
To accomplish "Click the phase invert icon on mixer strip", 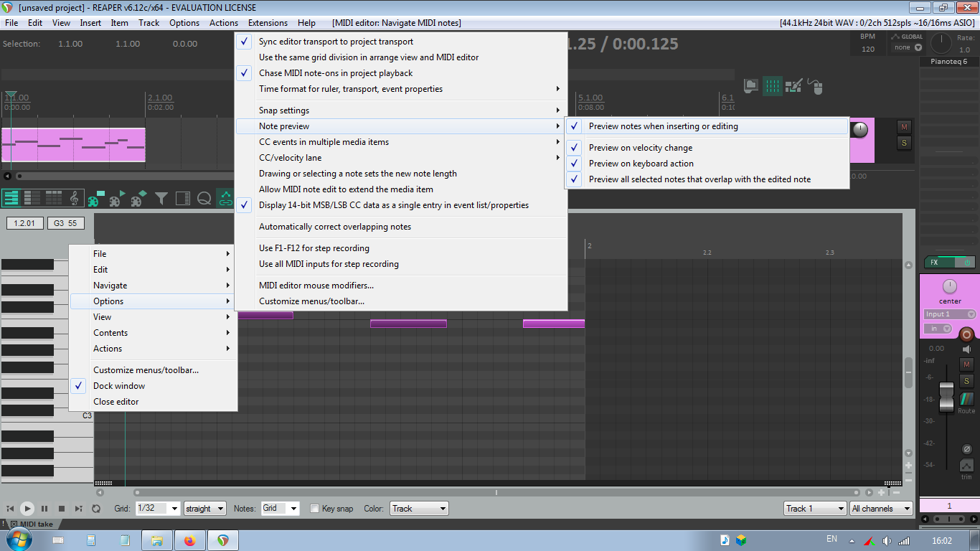I will [x=966, y=449].
